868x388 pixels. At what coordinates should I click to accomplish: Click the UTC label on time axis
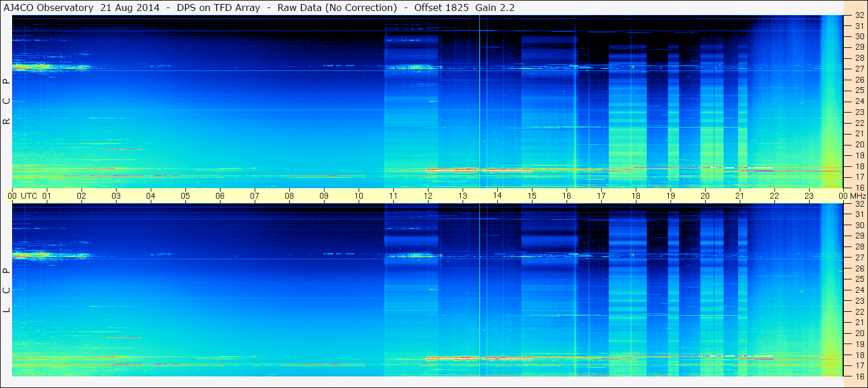point(29,196)
